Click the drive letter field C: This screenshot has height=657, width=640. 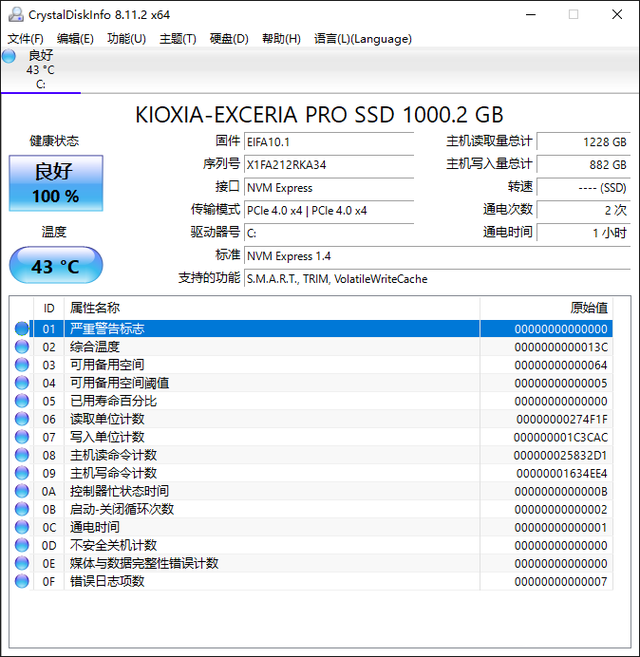point(329,233)
